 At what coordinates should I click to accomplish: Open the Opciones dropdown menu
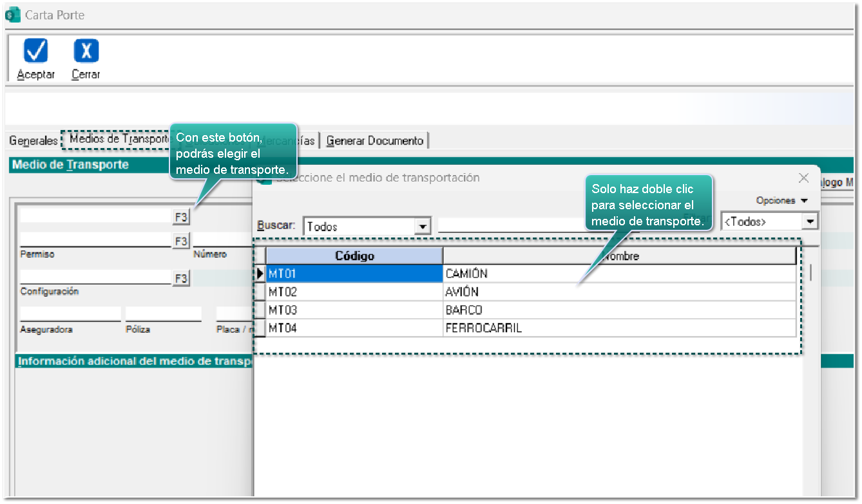click(781, 201)
